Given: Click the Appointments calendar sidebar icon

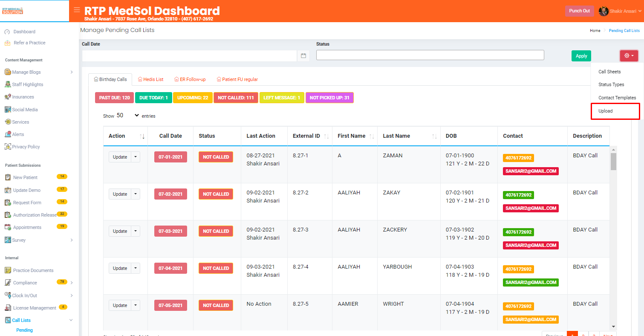Looking at the screenshot, I should (x=8, y=227).
